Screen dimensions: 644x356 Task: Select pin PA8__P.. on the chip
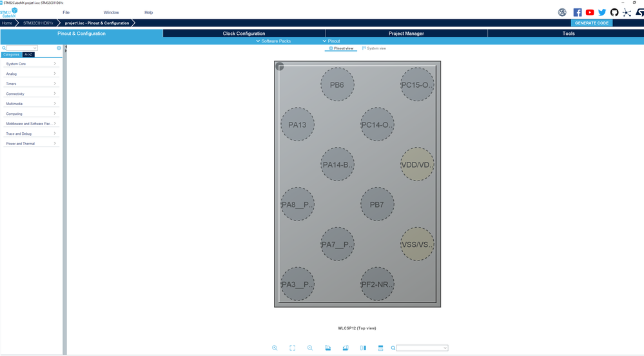tap(297, 204)
